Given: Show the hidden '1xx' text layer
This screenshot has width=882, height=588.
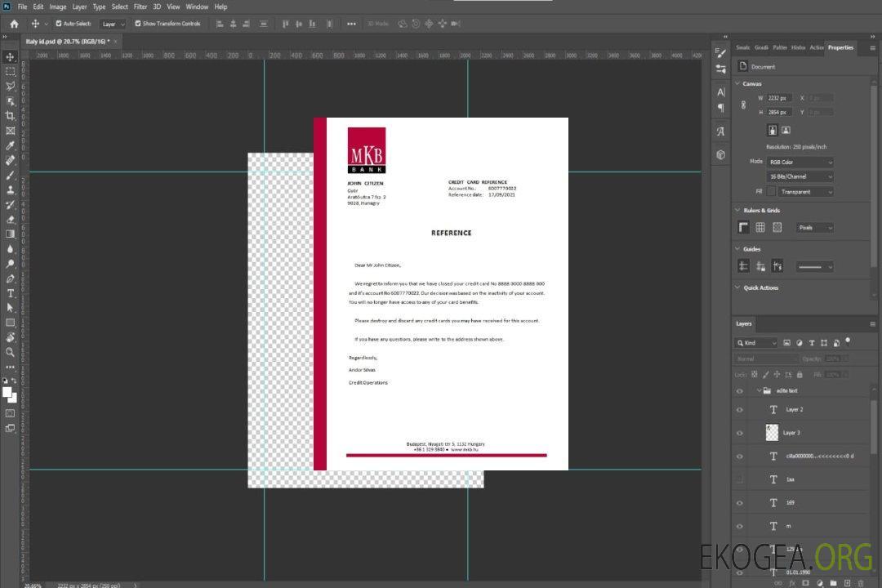Looking at the screenshot, I should [x=740, y=479].
